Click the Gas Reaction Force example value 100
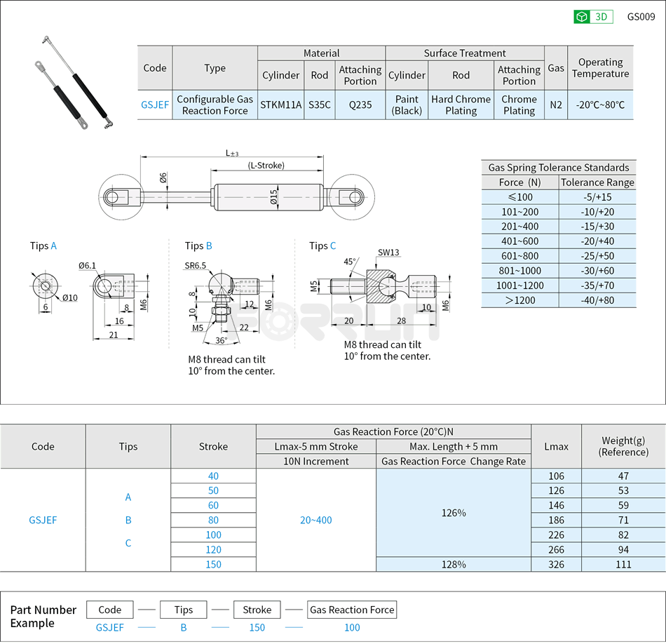 (352, 628)
